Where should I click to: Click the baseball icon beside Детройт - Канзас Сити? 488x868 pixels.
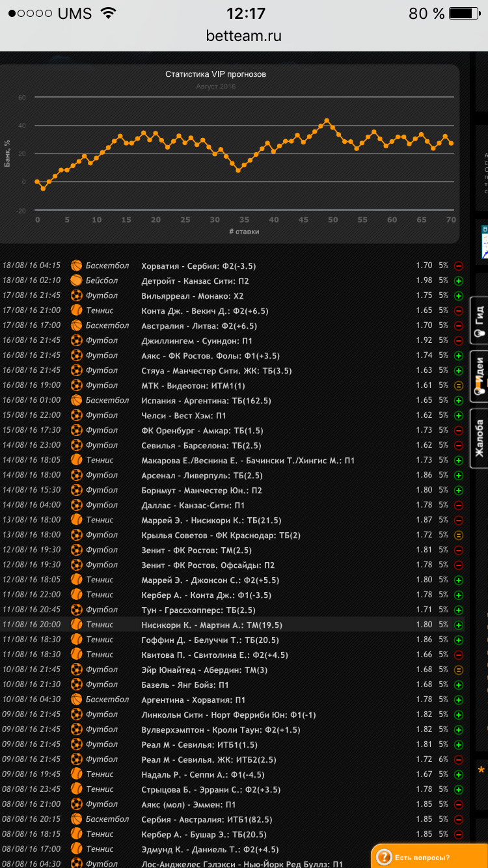pyautogui.click(x=77, y=280)
